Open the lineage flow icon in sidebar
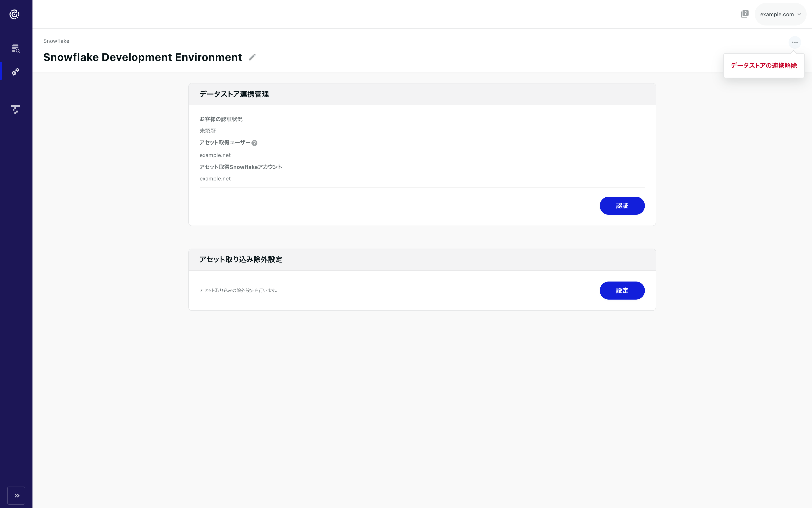812x508 pixels. click(x=16, y=109)
